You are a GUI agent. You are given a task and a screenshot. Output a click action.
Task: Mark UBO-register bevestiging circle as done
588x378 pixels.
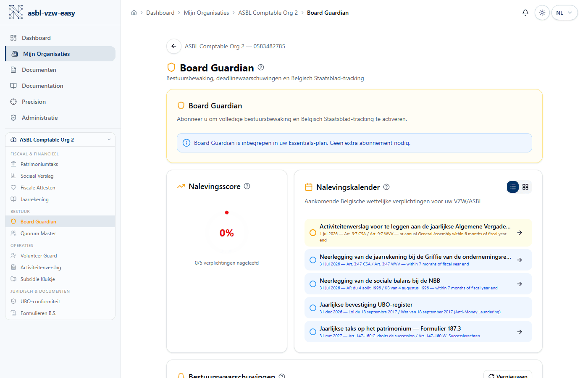[x=313, y=308]
